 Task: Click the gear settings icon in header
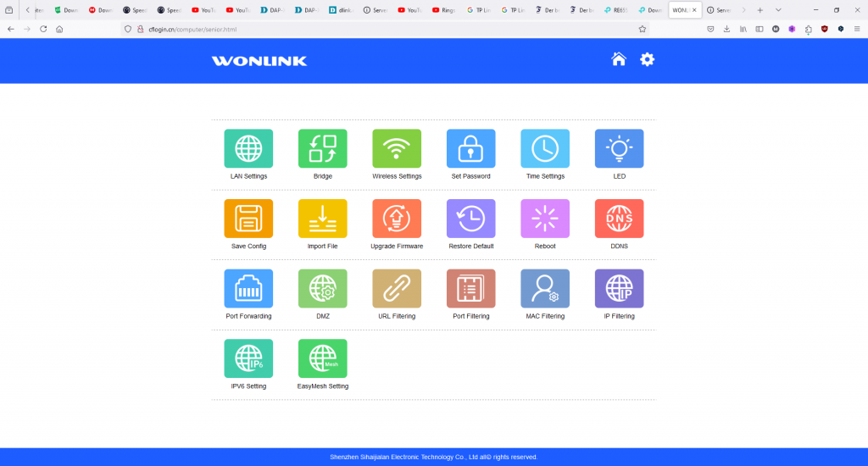coord(647,59)
